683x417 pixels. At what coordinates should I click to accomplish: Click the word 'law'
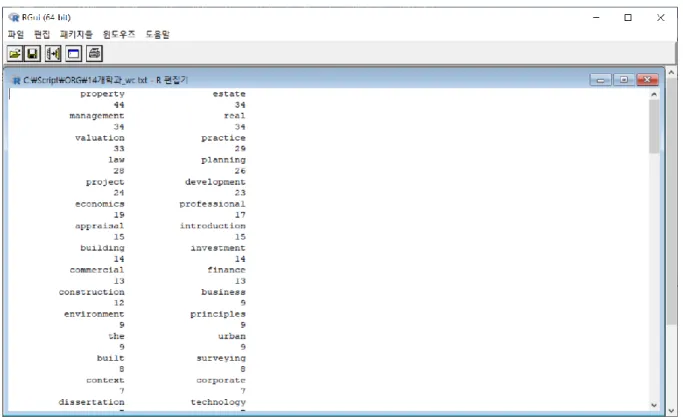click(117, 160)
